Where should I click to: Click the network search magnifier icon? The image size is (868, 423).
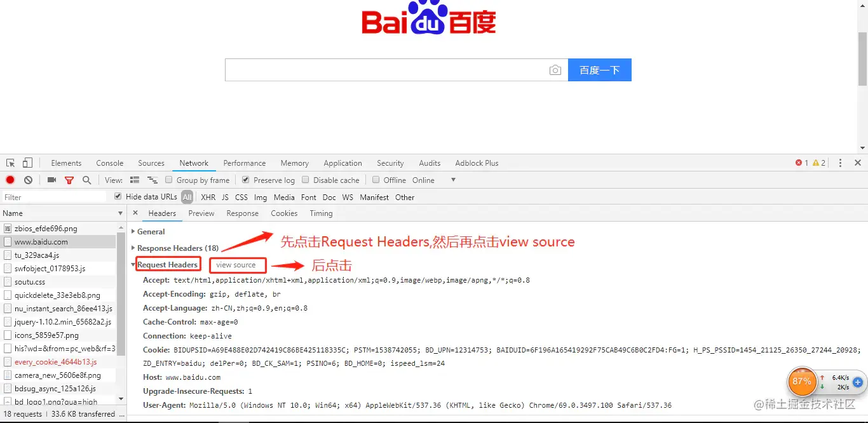86,180
